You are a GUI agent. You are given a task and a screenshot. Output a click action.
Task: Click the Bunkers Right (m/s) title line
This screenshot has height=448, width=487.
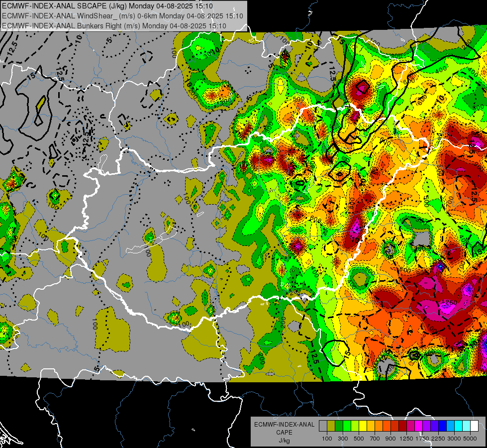[114, 26]
